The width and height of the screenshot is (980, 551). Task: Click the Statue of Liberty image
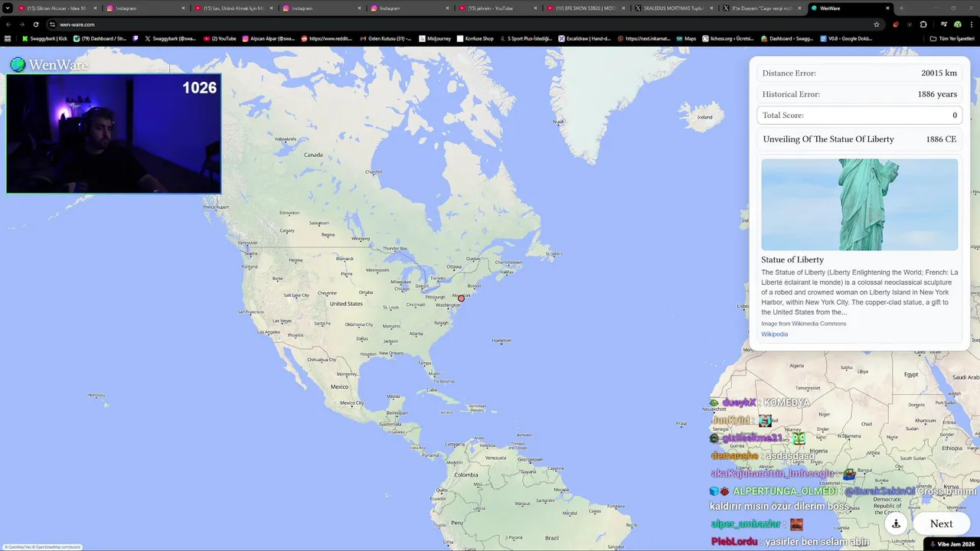859,204
